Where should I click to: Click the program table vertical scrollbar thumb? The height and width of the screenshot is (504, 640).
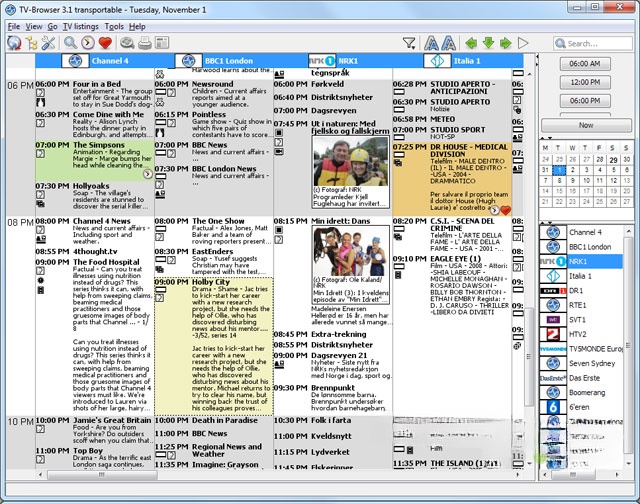click(529, 356)
